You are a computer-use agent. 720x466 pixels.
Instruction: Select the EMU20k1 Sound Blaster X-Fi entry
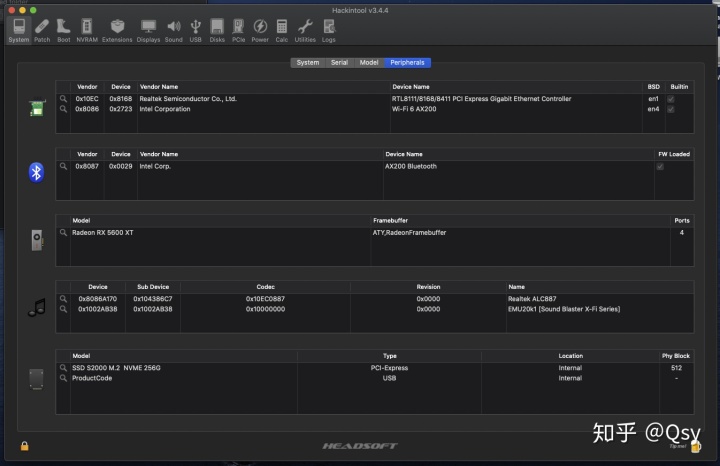564,309
